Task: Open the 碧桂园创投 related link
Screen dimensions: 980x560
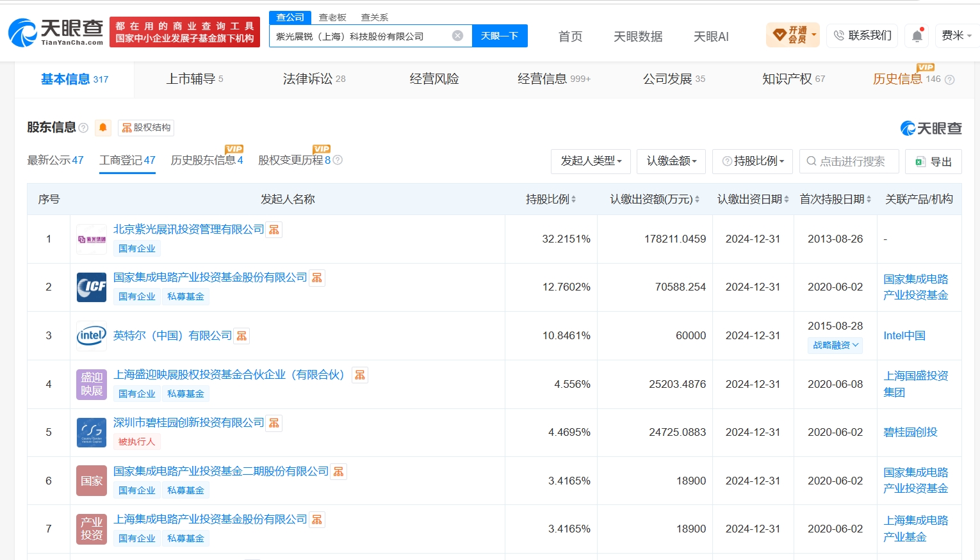Action: (x=910, y=432)
